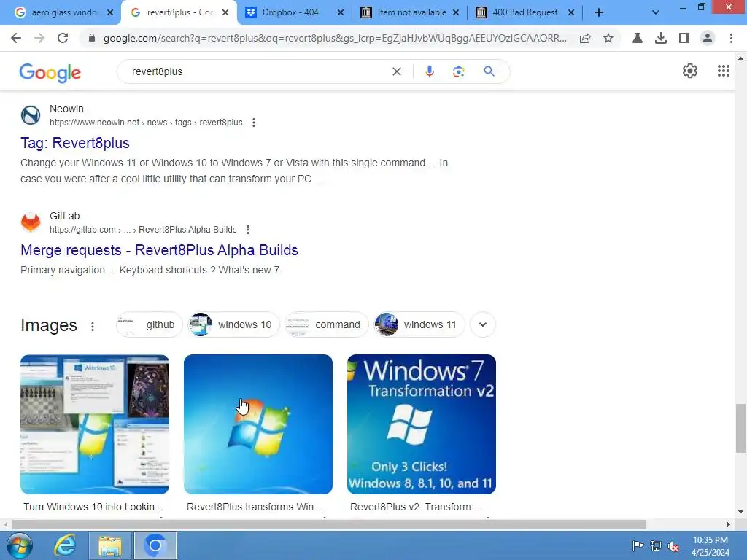The height and width of the screenshot is (560, 747).
Task: Reload the current Google page
Action: (x=63, y=38)
